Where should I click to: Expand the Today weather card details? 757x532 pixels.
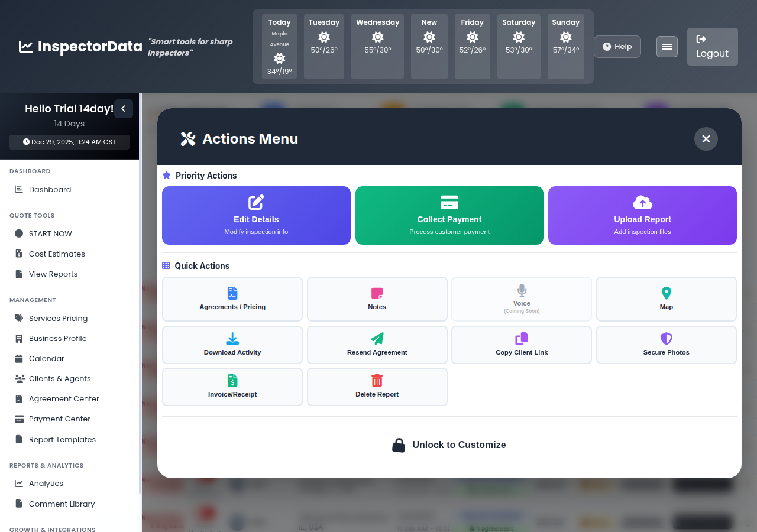(x=279, y=47)
